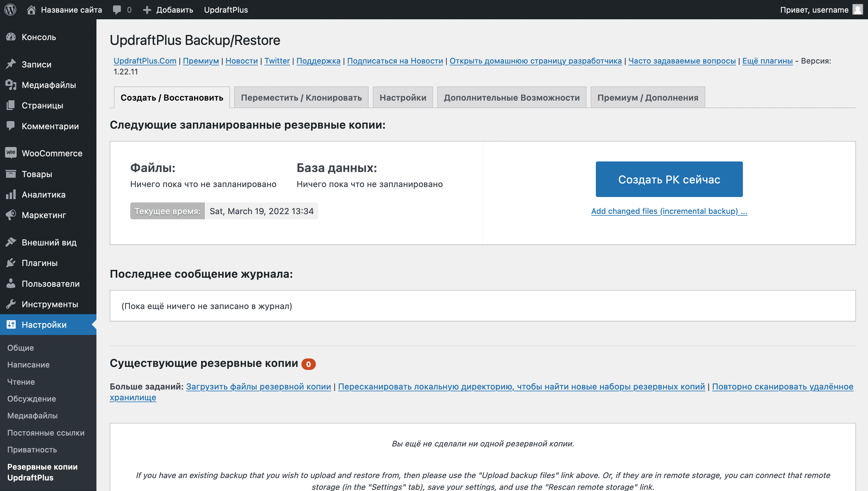Click the Медиафайлы media icon in main menu
Image resolution: width=868 pixels, height=491 pixels.
coord(11,85)
